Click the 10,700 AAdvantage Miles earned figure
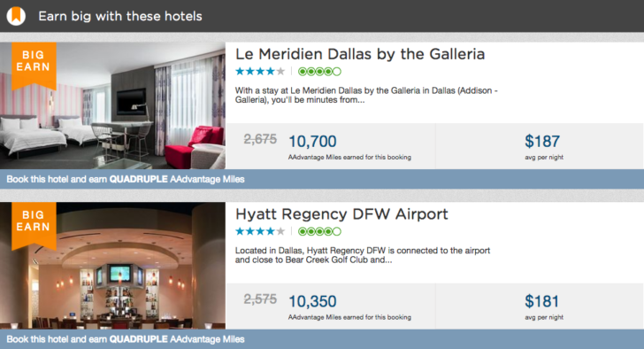Image resolution: width=644 pixels, height=349 pixels. [x=312, y=142]
